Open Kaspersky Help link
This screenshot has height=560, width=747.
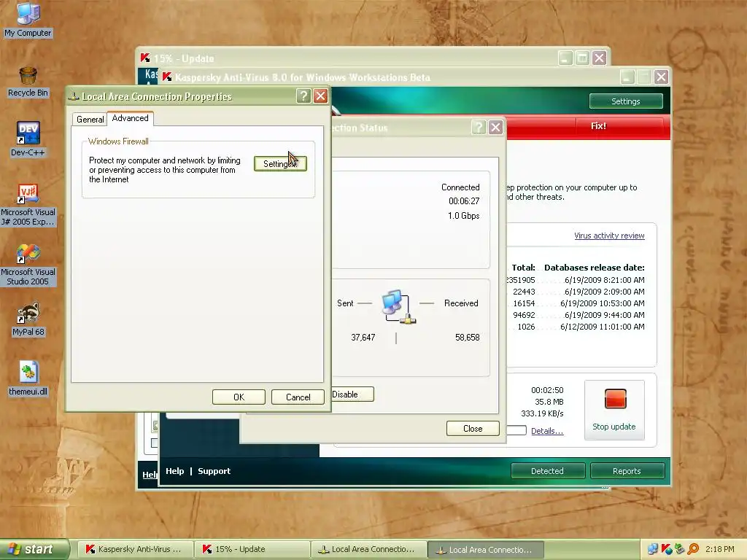tap(174, 471)
